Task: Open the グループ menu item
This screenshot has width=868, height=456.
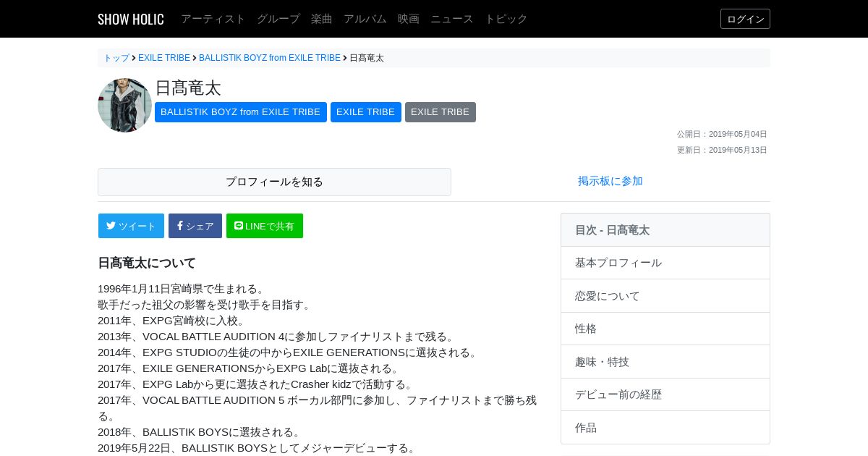Action: [x=278, y=19]
